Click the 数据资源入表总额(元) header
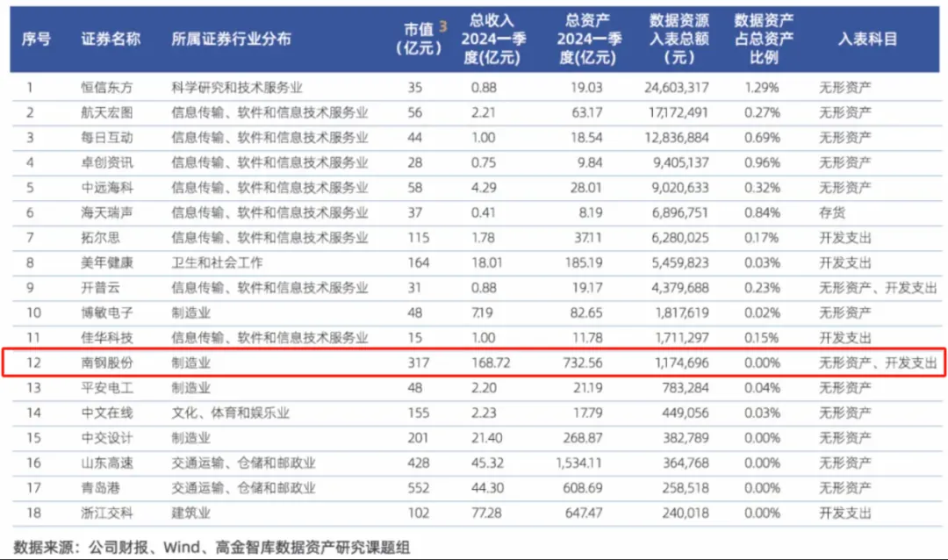The height and width of the screenshot is (560, 948). (x=679, y=39)
